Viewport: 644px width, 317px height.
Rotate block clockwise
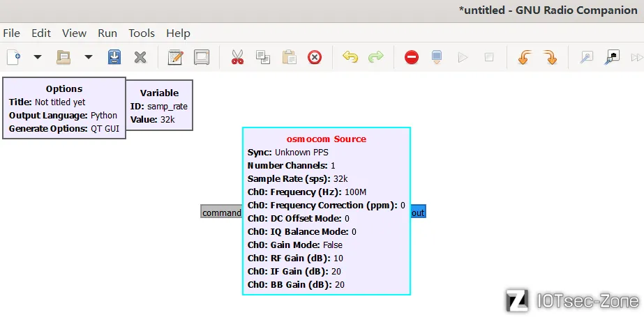pyautogui.click(x=550, y=57)
